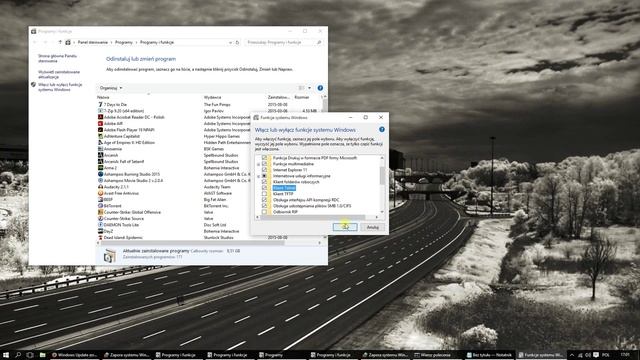640x360 pixels.
Task: Toggle Internetowe usługi informacyjne checkbox
Action: click(264, 176)
